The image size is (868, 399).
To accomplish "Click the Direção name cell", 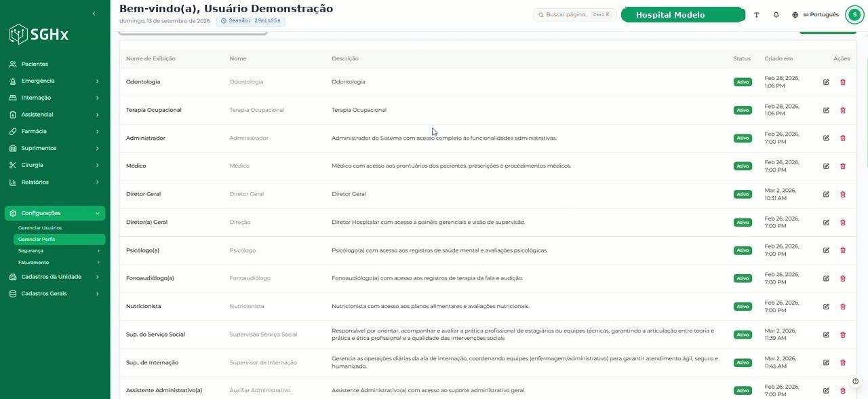I will tap(241, 222).
